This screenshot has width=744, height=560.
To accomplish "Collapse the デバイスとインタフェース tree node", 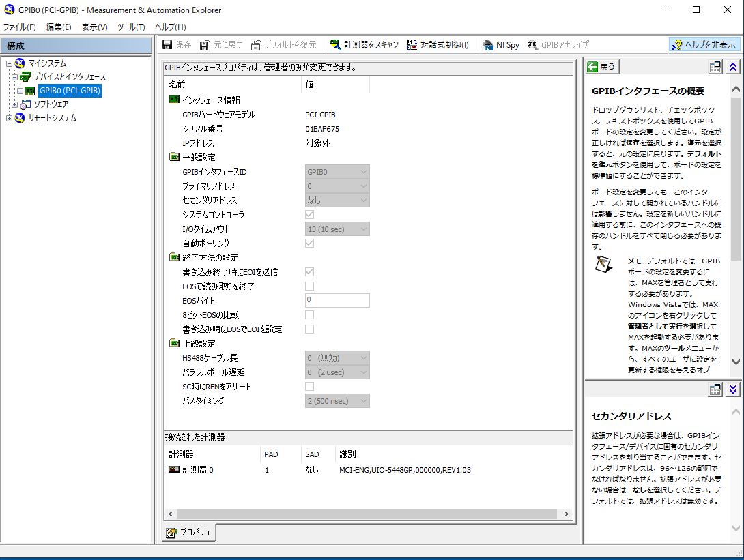I will (x=15, y=77).
